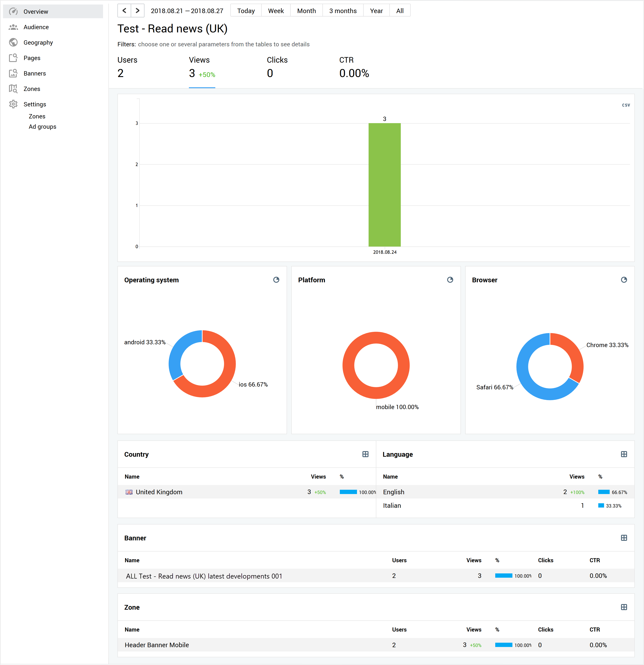
Task: Open the Audience section icon
Action: tap(13, 27)
